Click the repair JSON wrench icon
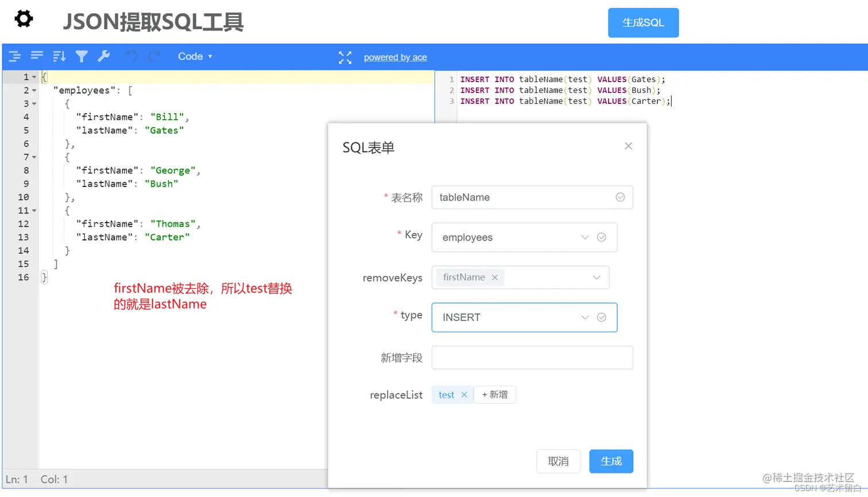 104,56
